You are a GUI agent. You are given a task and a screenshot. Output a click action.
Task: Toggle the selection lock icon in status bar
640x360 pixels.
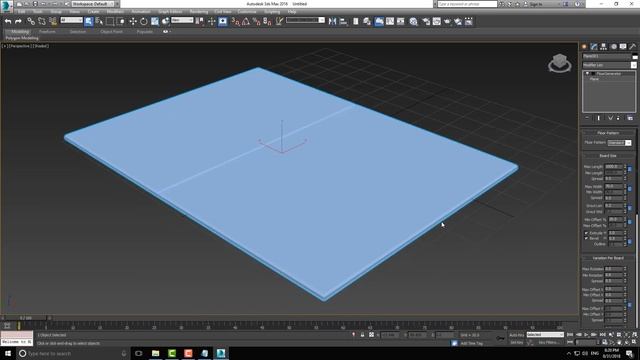click(x=362, y=335)
